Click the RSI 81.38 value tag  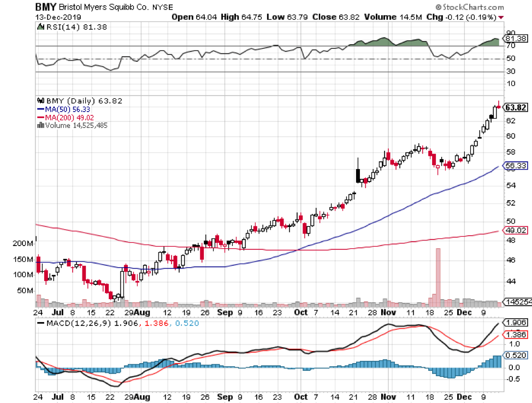(516, 39)
